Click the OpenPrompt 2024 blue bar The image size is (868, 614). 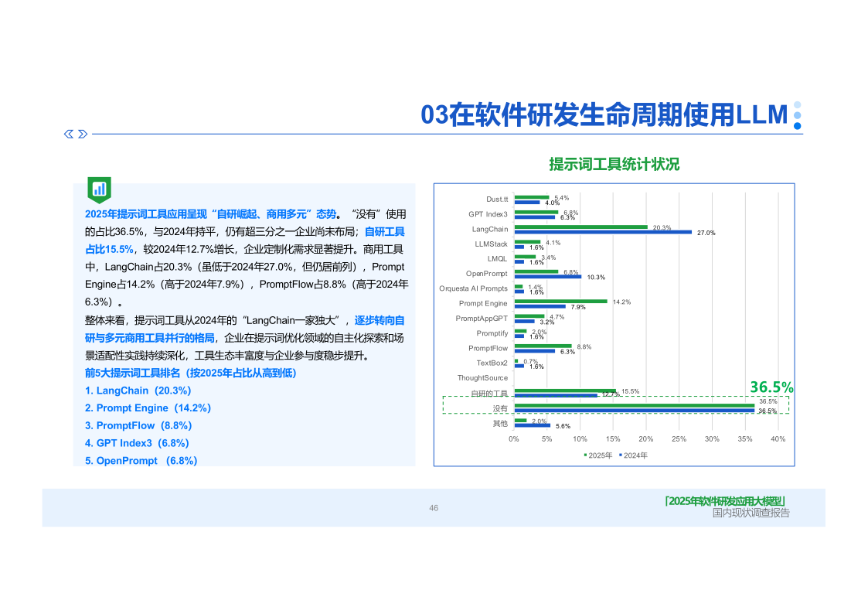pyautogui.click(x=548, y=276)
